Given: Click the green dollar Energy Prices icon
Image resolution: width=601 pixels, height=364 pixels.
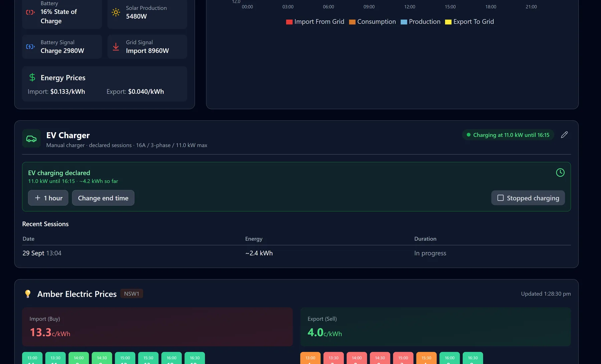Looking at the screenshot, I should [32, 77].
